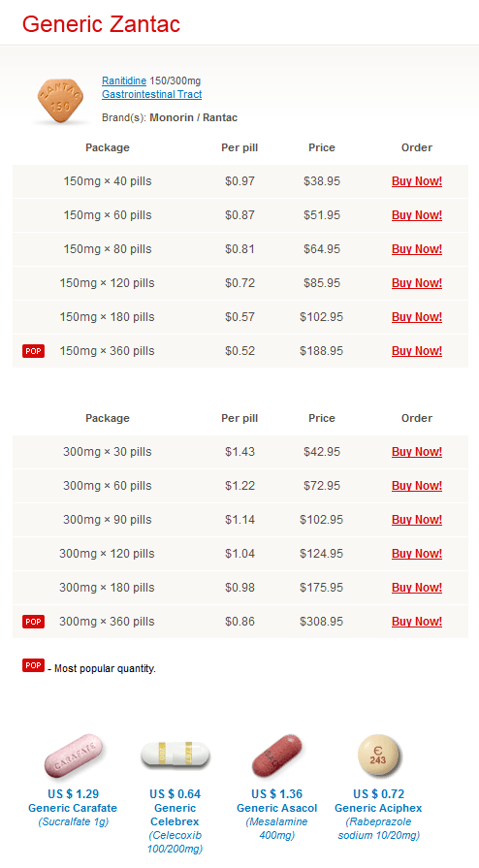Image resolution: width=479 pixels, height=868 pixels.
Task: Open the Generic Aciphex product link
Action: (x=378, y=808)
